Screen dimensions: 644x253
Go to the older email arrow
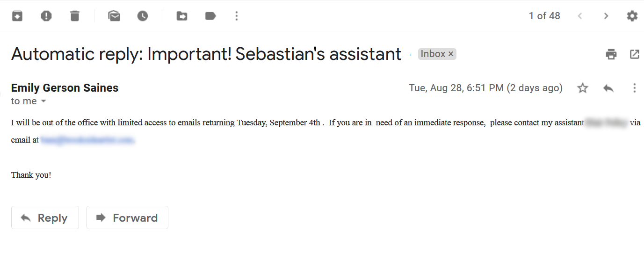click(606, 16)
